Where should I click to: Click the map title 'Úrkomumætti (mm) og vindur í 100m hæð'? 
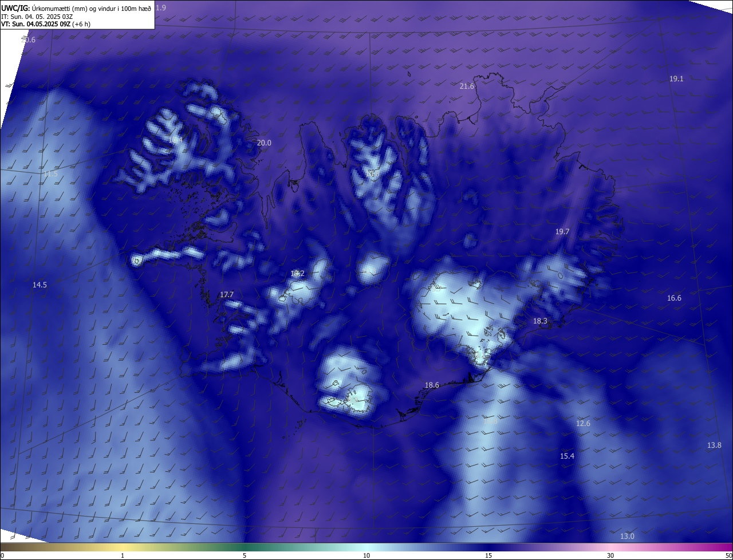[x=92, y=8]
